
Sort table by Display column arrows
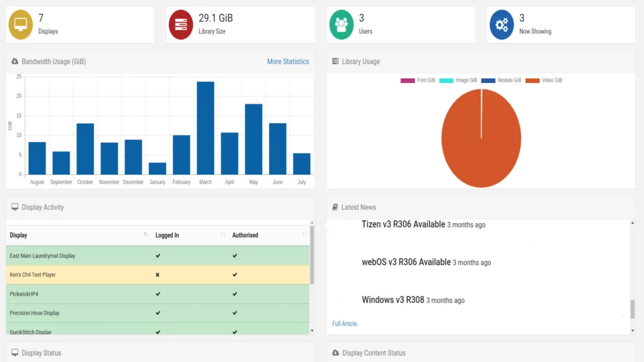click(146, 235)
